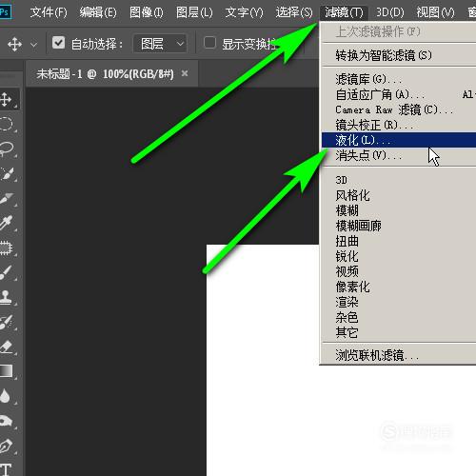Close the 未标题-1 document tab
This screenshot has width=476, height=476.
(185, 73)
